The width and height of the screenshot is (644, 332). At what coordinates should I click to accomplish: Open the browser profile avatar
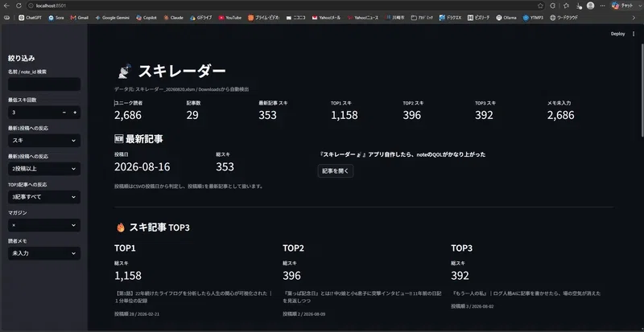pos(591,6)
